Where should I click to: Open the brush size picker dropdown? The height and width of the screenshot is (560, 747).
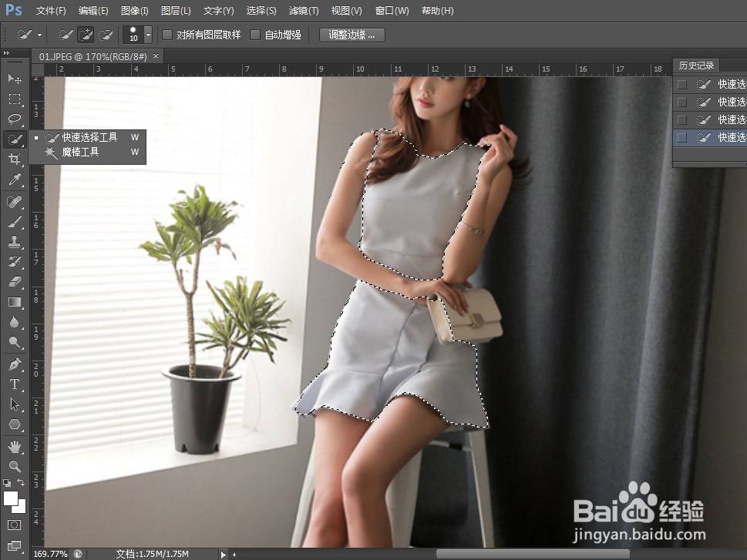pos(148,35)
